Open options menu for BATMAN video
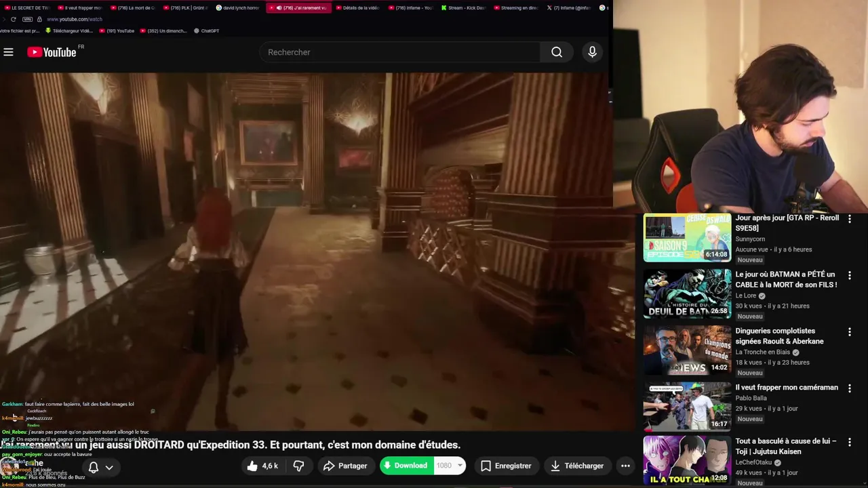The width and height of the screenshot is (868, 488). tap(850, 276)
